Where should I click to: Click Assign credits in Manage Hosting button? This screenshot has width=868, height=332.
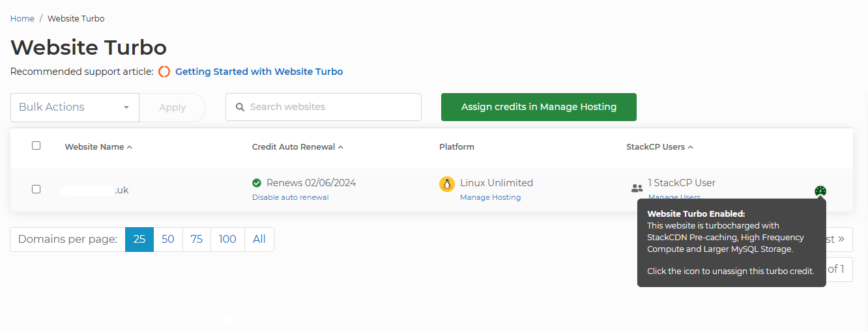click(x=539, y=107)
